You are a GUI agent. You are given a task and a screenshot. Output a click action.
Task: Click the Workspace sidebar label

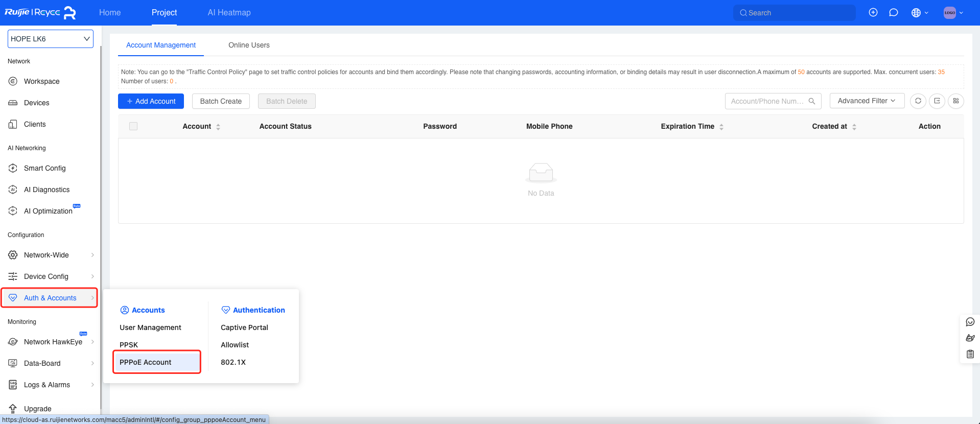click(42, 81)
